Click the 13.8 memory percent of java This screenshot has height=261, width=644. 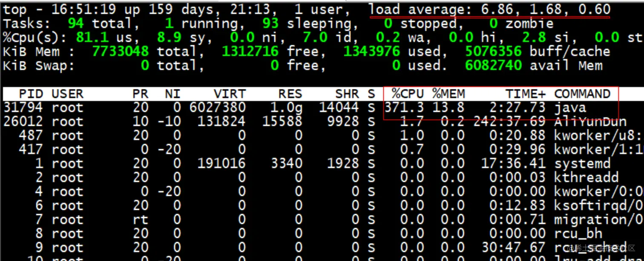point(448,107)
